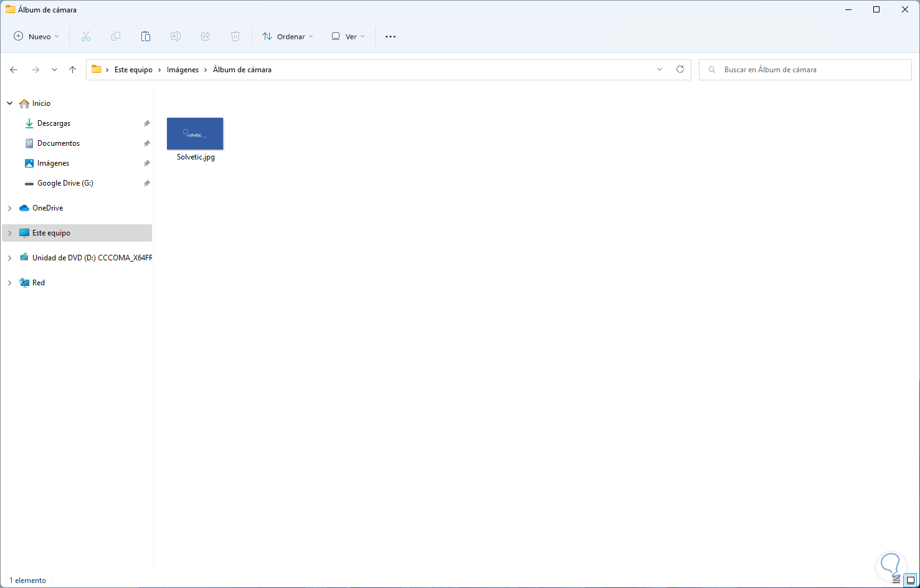This screenshot has width=920, height=588.
Task: Unpin Imágenes using its pin icon
Action: [147, 163]
